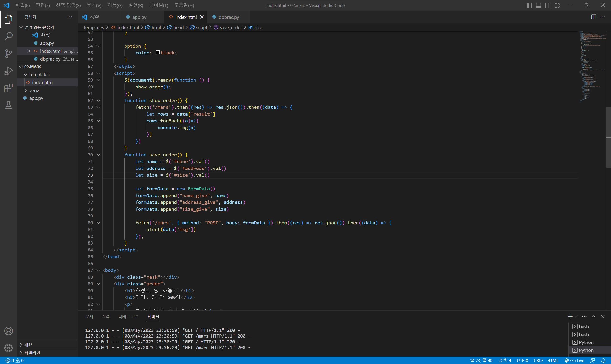Viewport: 611px width, 364px height.
Task: Open the Accounts menu icon
Action: (x=8, y=331)
